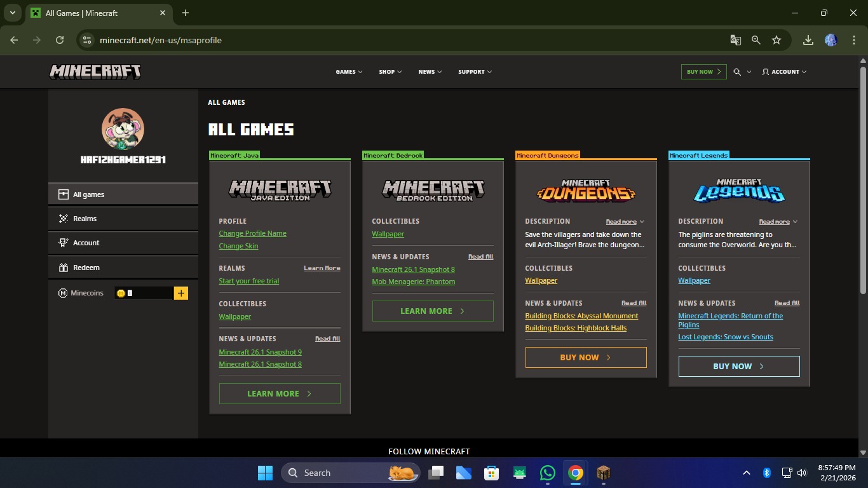Open site information icon in address bar

(x=88, y=40)
